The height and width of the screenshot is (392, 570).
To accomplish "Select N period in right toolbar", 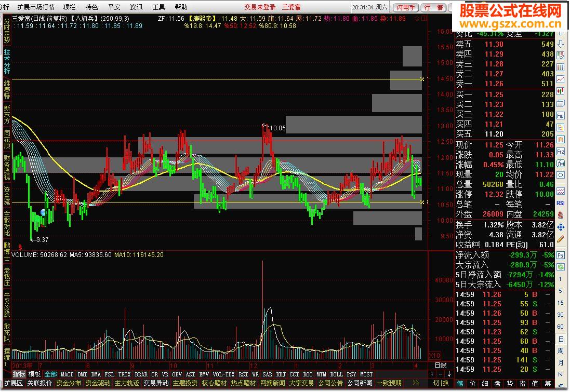I will (x=561, y=374).
